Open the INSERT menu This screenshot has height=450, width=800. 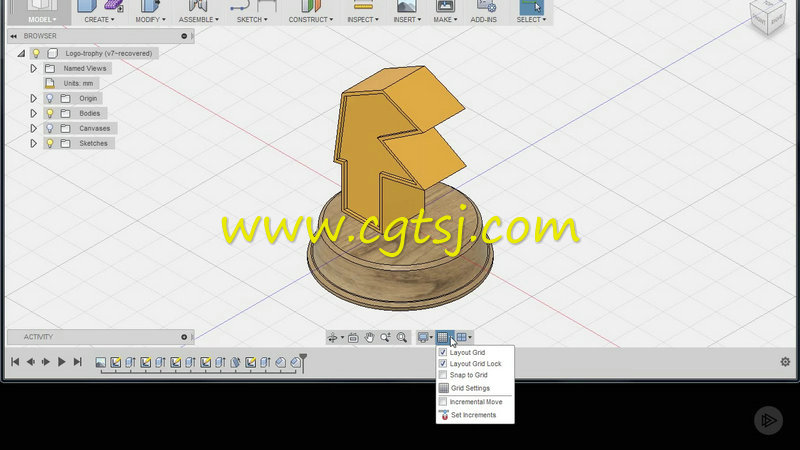(x=407, y=19)
